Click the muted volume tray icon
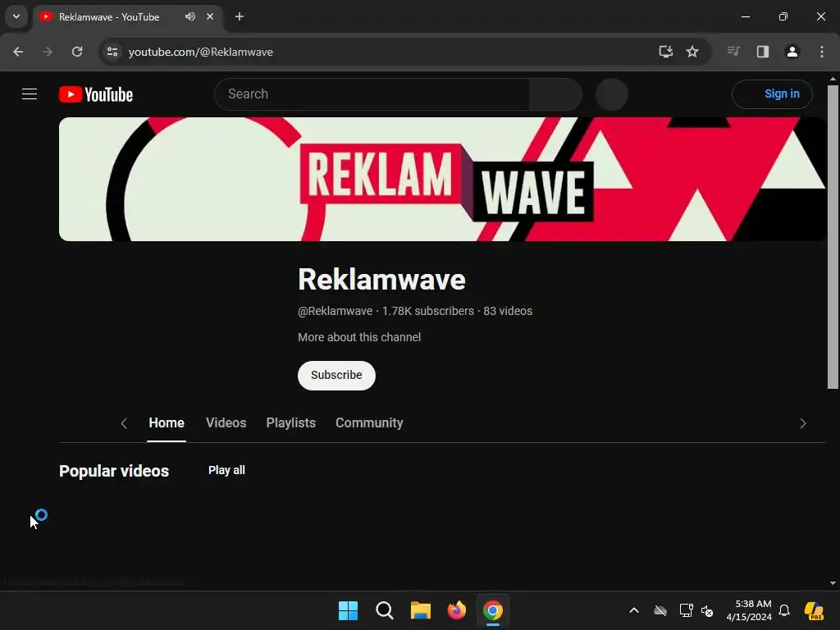This screenshot has height=630, width=840. pyautogui.click(x=707, y=610)
